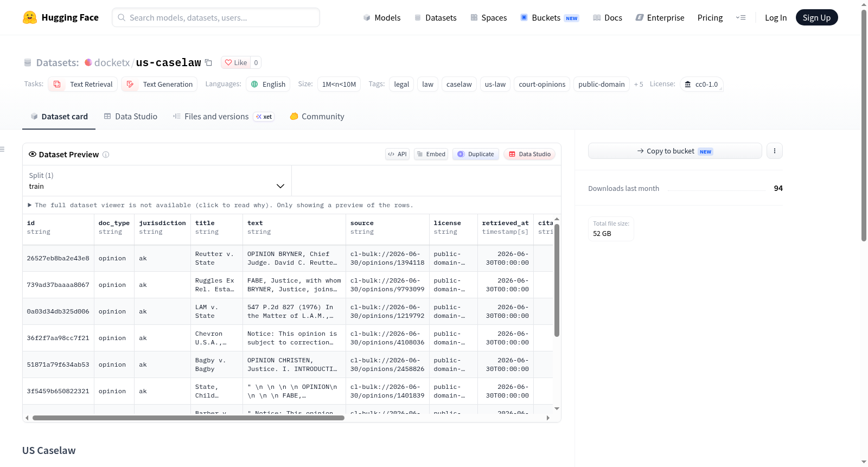The width and height of the screenshot is (868, 467).
Task: Open Spaces in the top navigation
Action: pyautogui.click(x=489, y=18)
